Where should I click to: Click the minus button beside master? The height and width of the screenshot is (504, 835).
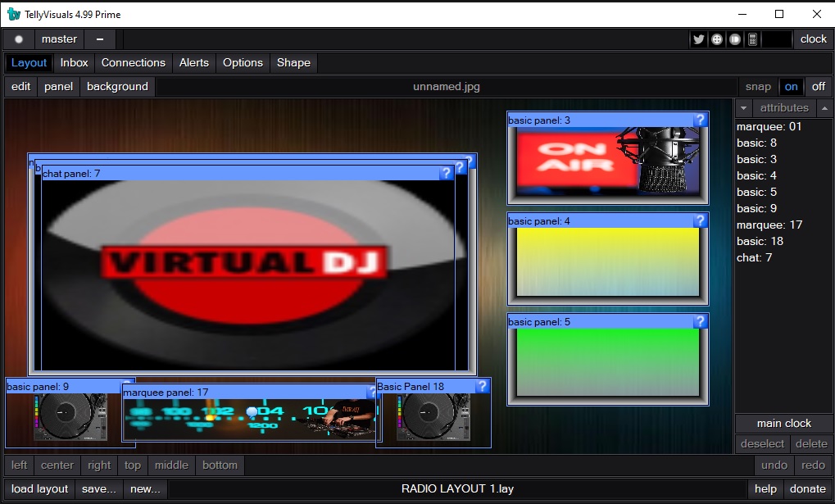pyautogui.click(x=100, y=39)
